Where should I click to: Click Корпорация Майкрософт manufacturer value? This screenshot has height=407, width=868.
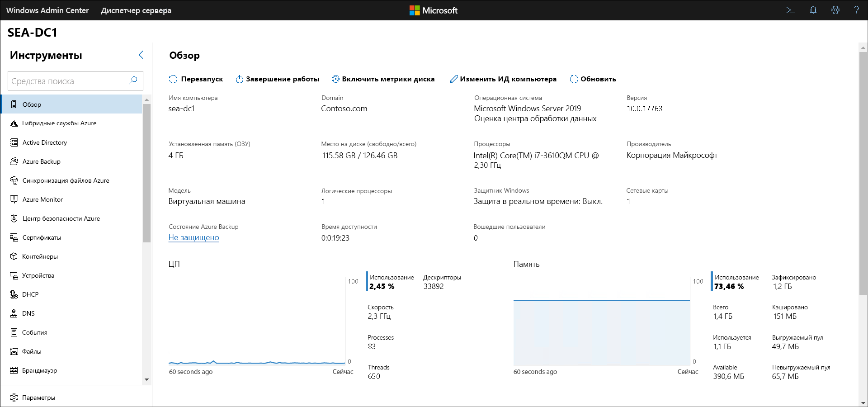pos(672,156)
